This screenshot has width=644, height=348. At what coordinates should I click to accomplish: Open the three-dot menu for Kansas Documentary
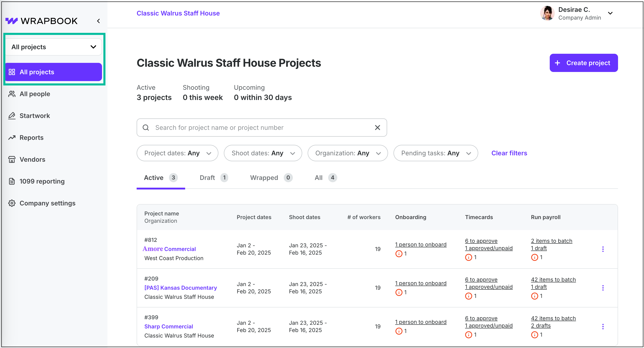click(603, 288)
